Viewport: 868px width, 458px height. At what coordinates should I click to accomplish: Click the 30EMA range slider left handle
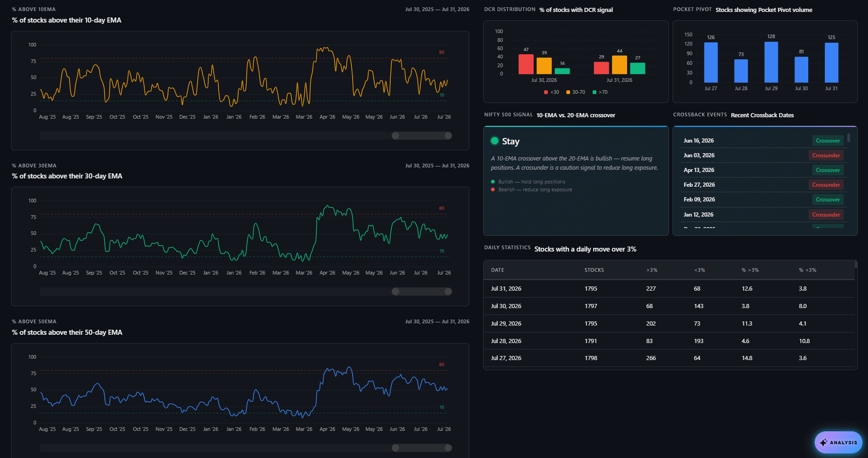click(395, 292)
